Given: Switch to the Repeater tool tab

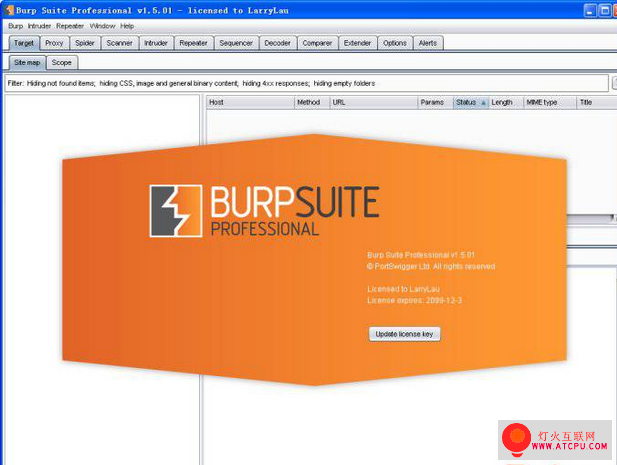Looking at the screenshot, I should [x=194, y=43].
